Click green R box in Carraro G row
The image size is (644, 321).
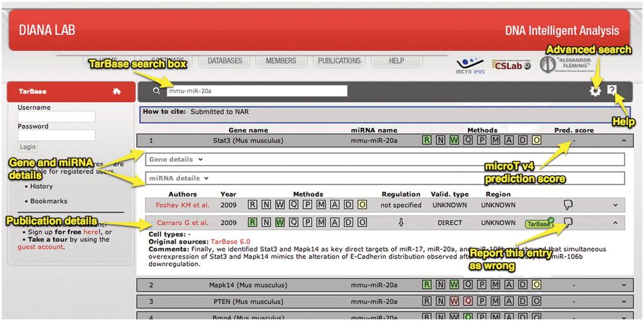point(252,222)
